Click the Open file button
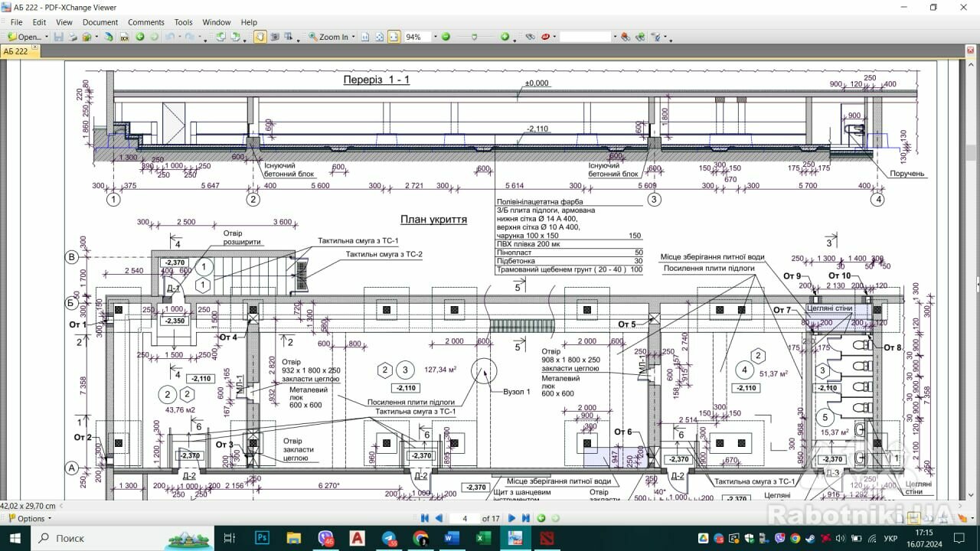The image size is (980, 551). coord(24,37)
